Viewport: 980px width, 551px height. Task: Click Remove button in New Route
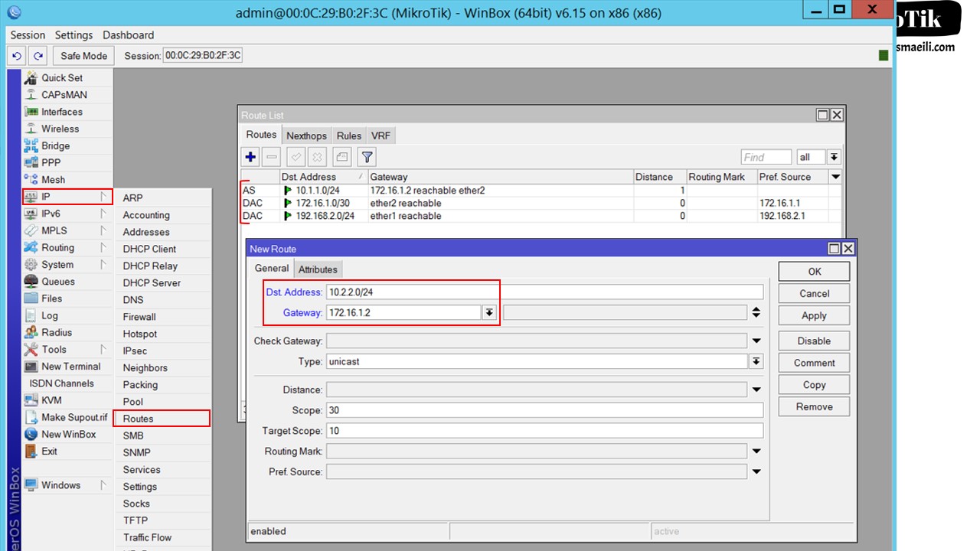tap(814, 406)
